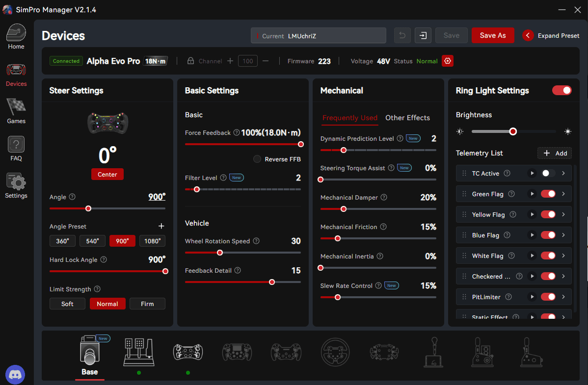Screen dimensions: 588x385
Task: Select the 1080° angle preset
Action: 152,241
